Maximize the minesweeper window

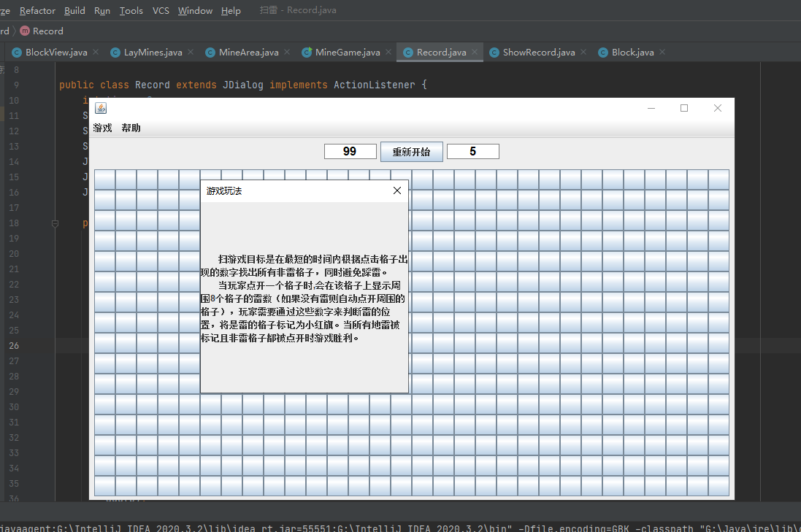pyautogui.click(x=684, y=108)
